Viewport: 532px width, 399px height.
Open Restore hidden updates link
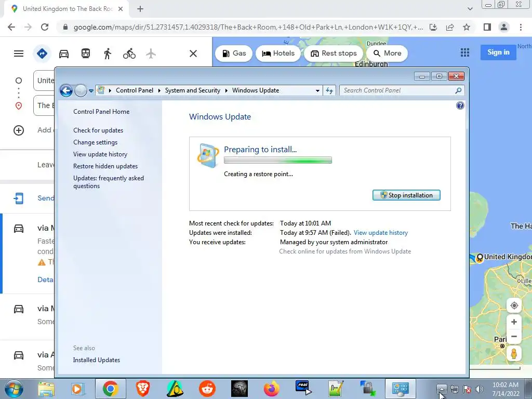tap(105, 166)
